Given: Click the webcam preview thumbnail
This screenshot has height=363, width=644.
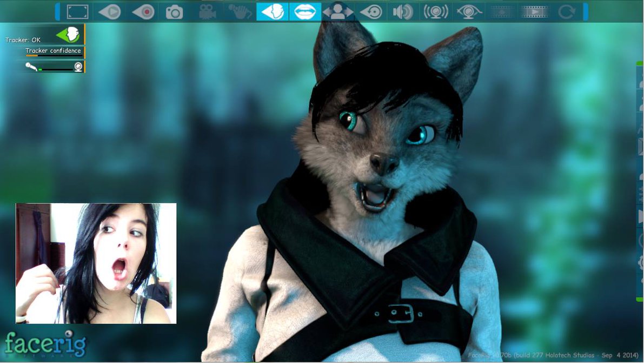Looking at the screenshot, I should pyautogui.click(x=96, y=263).
